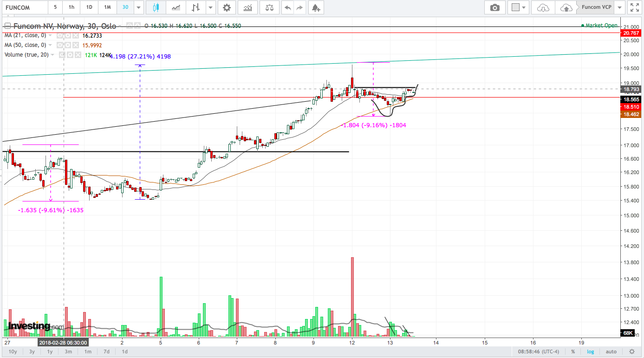
Task: Set range to 1m
Action: [87, 351]
